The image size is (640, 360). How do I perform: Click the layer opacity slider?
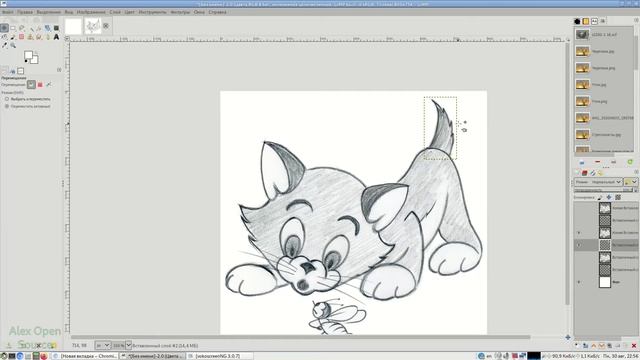click(605, 190)
